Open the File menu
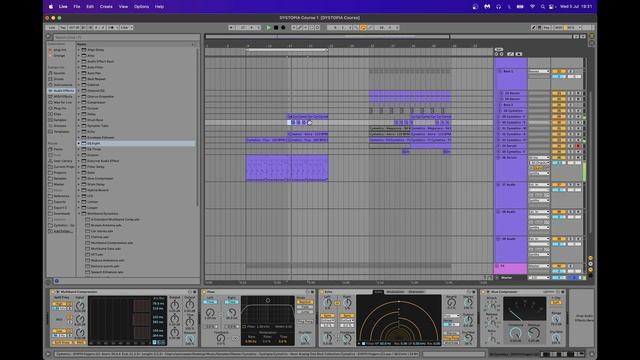The height and width of the screenshot is (360, 640). point(77,7)
